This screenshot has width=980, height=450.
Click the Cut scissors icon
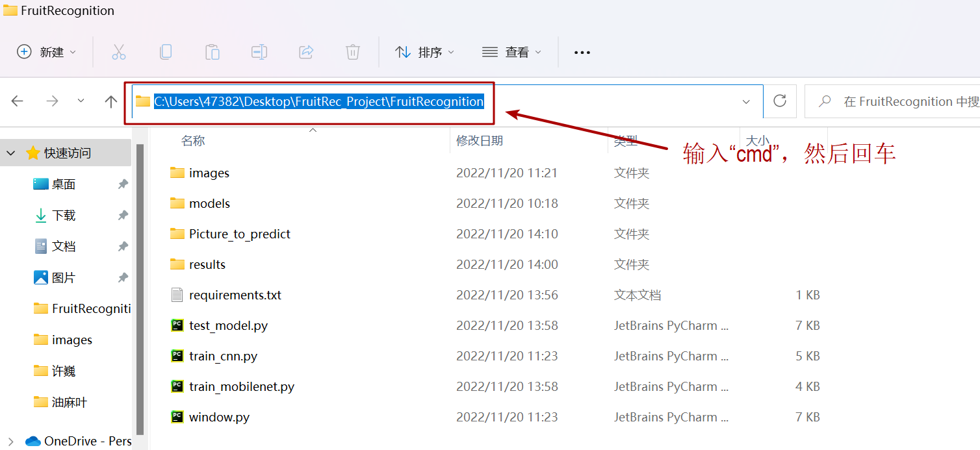click(x=118, y=52)
